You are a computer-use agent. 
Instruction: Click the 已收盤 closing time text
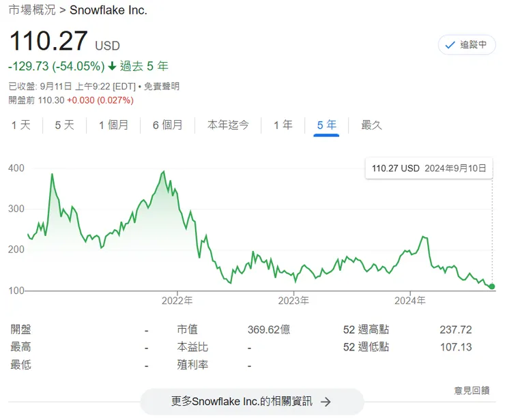[x=72, y=87]
